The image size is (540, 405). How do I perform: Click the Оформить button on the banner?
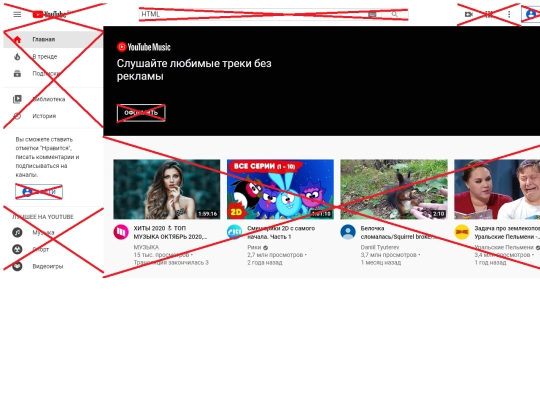point(141,113)
